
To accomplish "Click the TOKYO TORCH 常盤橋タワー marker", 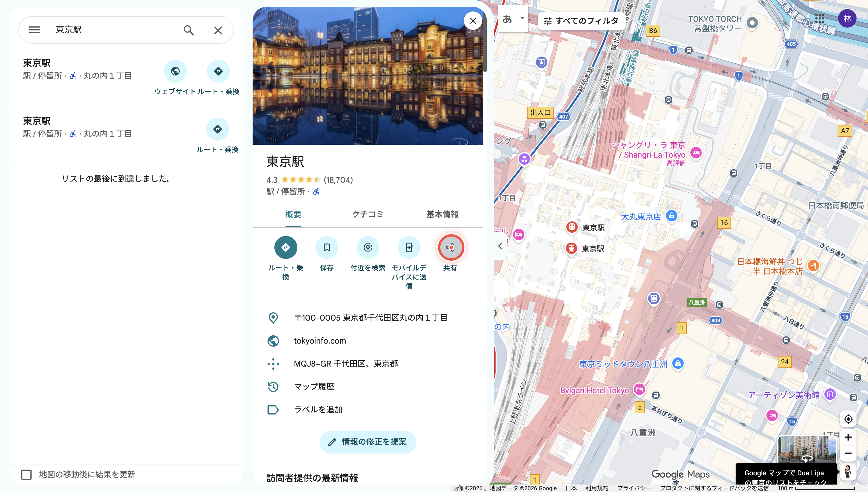I will tap(752, 23).
